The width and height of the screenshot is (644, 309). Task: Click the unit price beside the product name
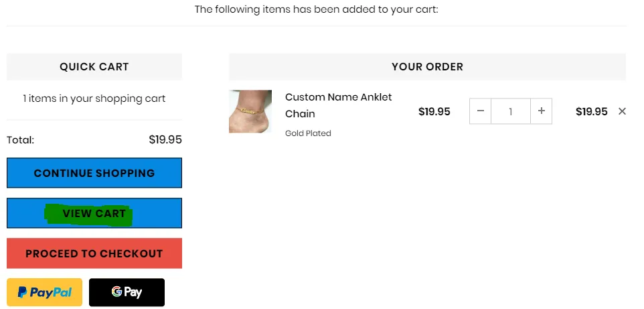(434, 111)
